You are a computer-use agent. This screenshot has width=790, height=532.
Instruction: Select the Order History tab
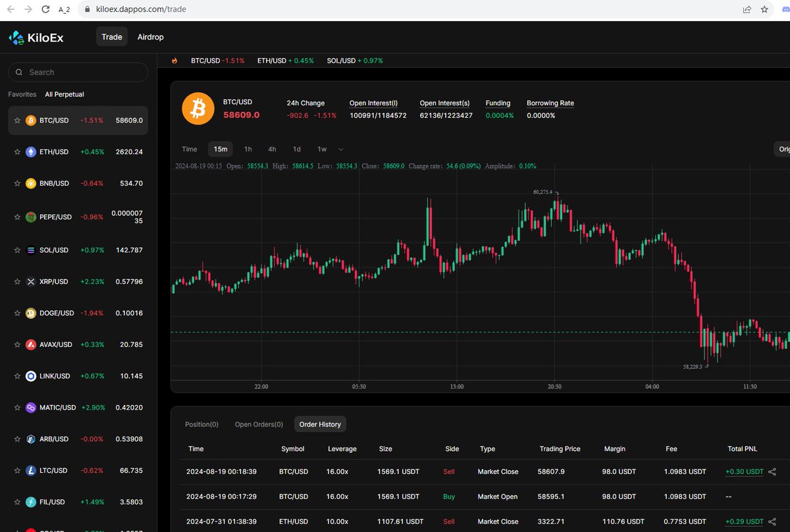pyautogui.click(x=320, y=425)
